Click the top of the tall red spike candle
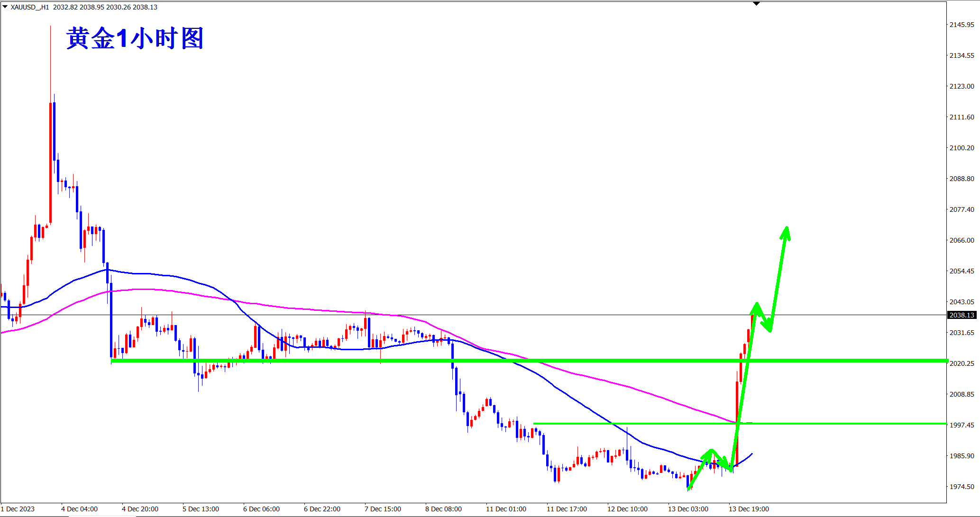The width and height of the screenshot is (980, 517). click(x=51, y=27)
